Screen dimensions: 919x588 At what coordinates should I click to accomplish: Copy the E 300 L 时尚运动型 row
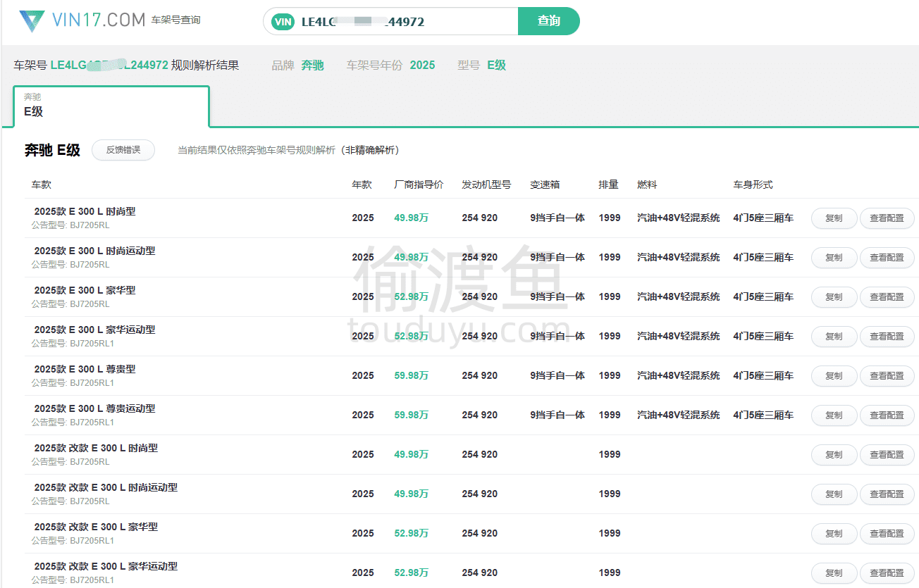coord(834,258)
